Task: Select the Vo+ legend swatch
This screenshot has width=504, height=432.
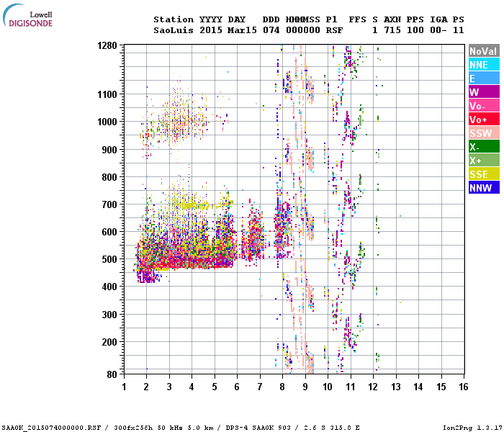Action: [x=484, y=120]
